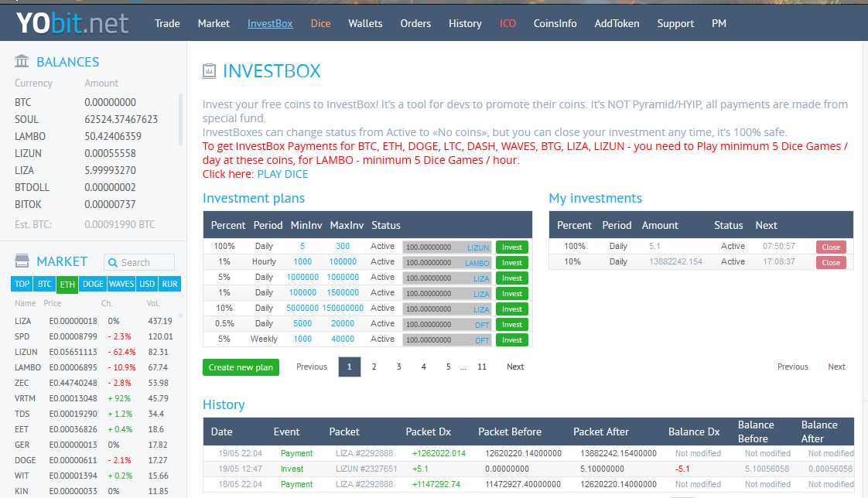This screenshot has width=868, height=498.
Task: Click the Market store icon
Action: 22,261
